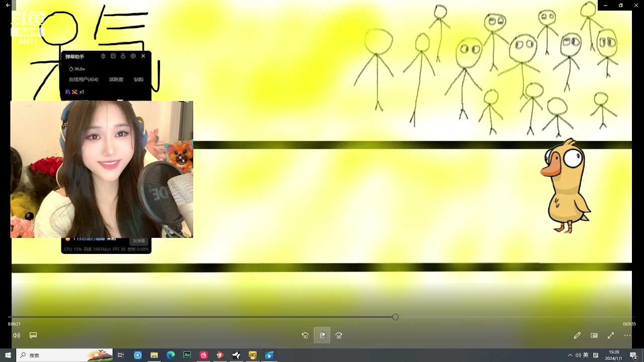Screen dimensions: 644x362
Task: Skip back 10 seconds
Action: coord(305,335)
